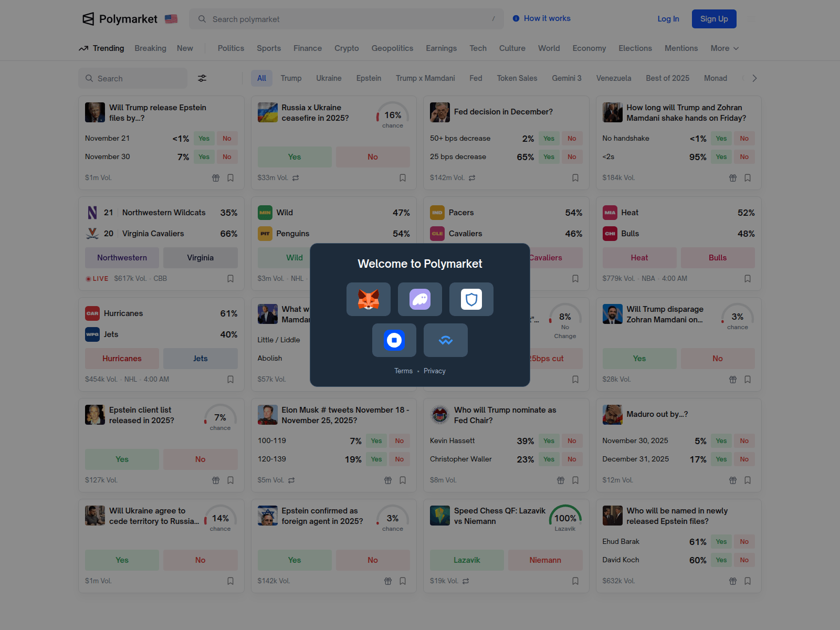Viewport: 840px width, 630px height.
Task: Select the WalletConnect icon
Action: 446,340
